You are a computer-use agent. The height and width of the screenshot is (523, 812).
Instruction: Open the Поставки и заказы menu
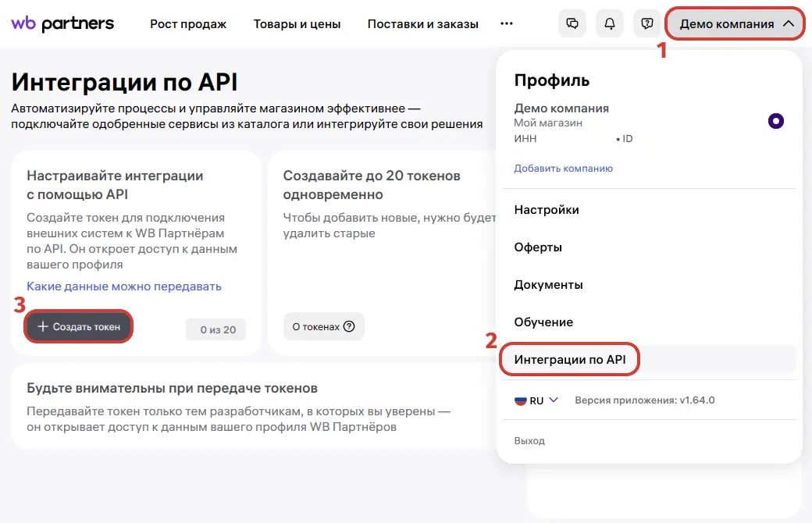pos(422,24)
